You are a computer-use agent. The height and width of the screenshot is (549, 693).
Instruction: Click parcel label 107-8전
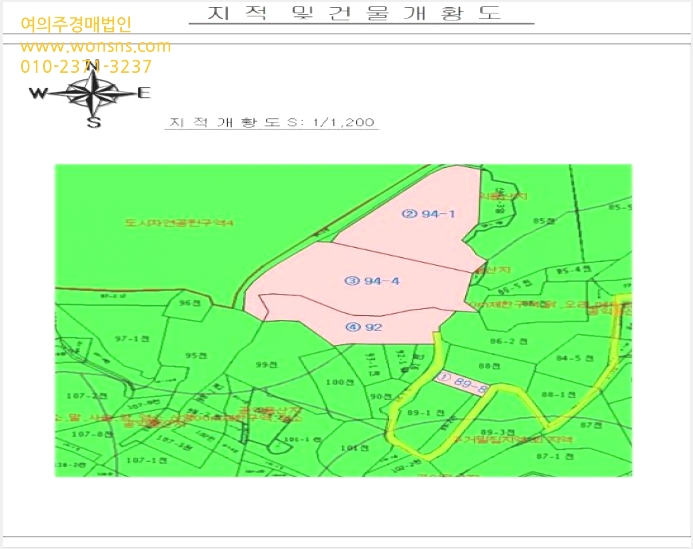click(x=92, y=435)
